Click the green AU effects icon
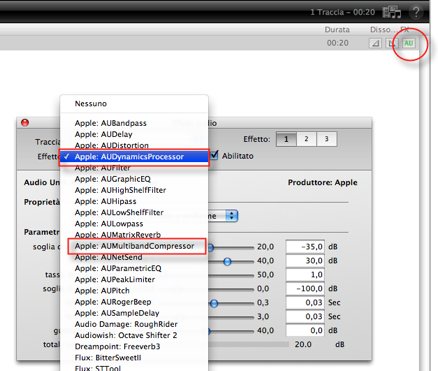Screen dimensions: 438x371 (409, 43)
